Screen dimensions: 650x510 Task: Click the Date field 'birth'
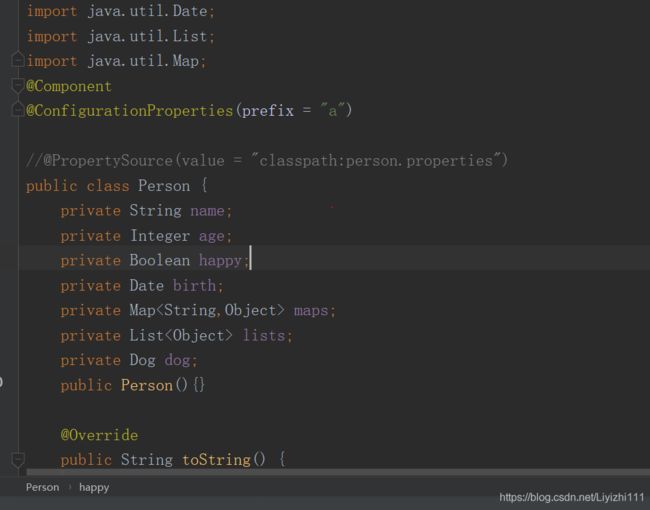(x=194, y=286)
